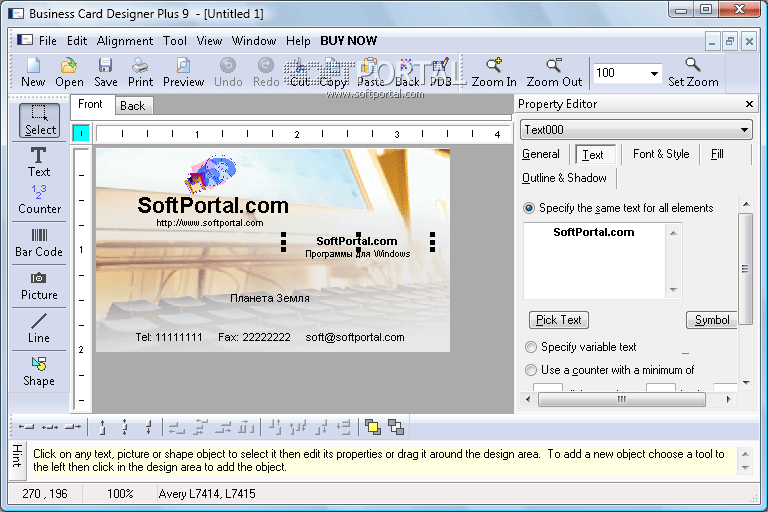Switch to the Front card tab
Viewport: 768px width, 512px height.
(90, 104)
